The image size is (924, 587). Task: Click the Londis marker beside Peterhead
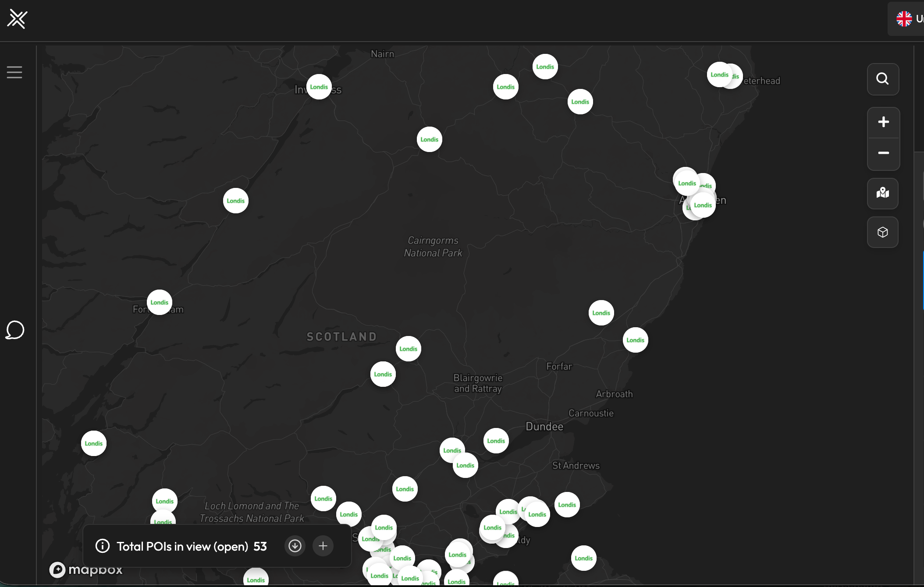pyautogui.click(x=719, y=74)
